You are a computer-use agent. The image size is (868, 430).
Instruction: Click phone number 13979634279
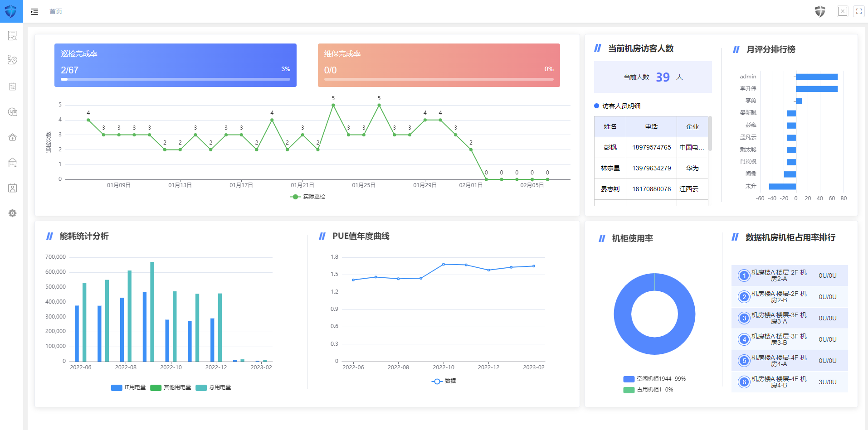pos(651,168)
